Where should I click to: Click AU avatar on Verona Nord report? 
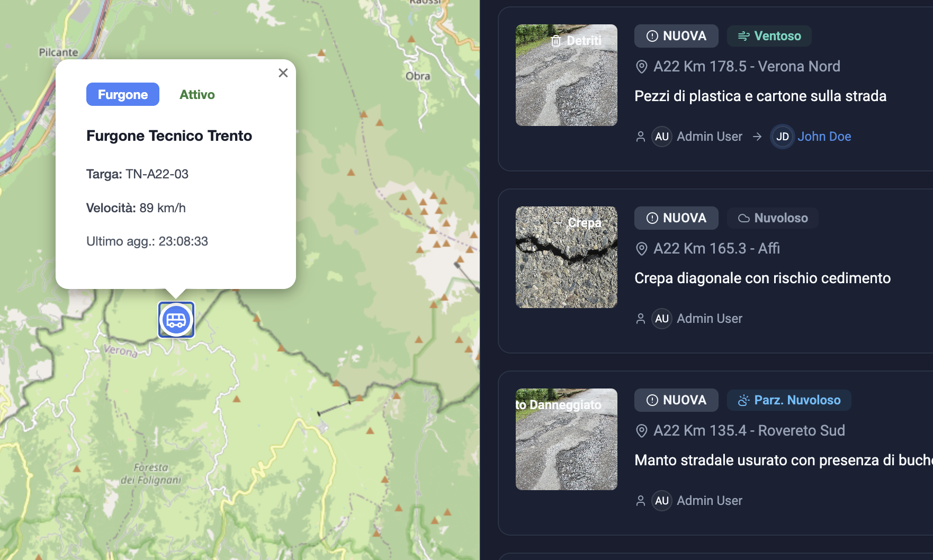point(662,137)
